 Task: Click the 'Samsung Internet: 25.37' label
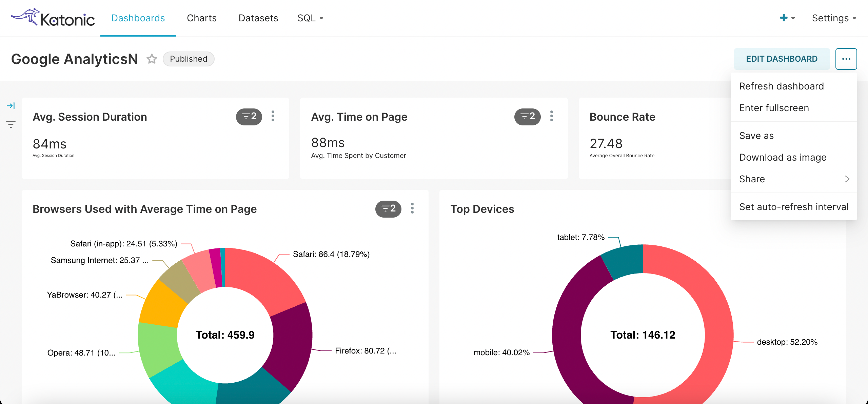pyautogui.click(x=100, y=260)
